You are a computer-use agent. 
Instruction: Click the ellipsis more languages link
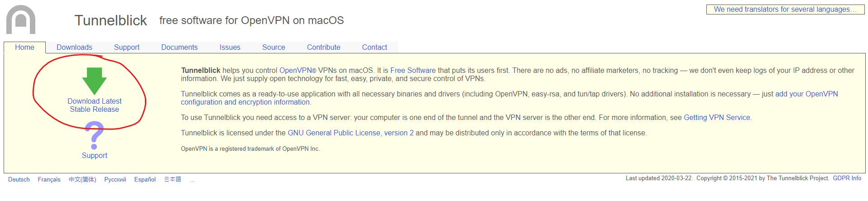tap(192, 180)
